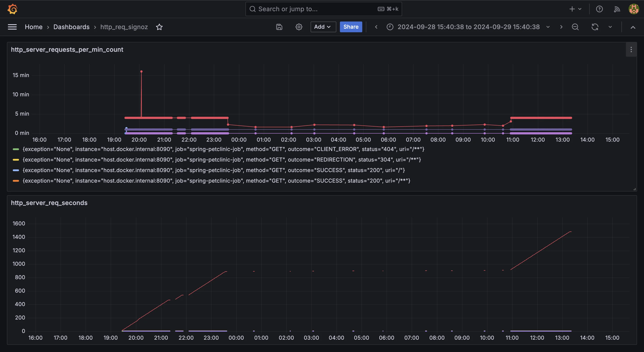Go to Home breadcrumb
644x352 pixels.
click(x=34, y=27)
